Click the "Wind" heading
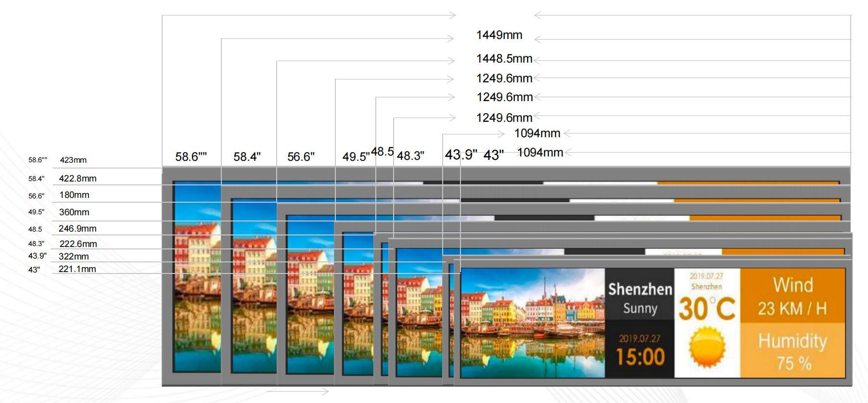 click(x=793, y=285)
